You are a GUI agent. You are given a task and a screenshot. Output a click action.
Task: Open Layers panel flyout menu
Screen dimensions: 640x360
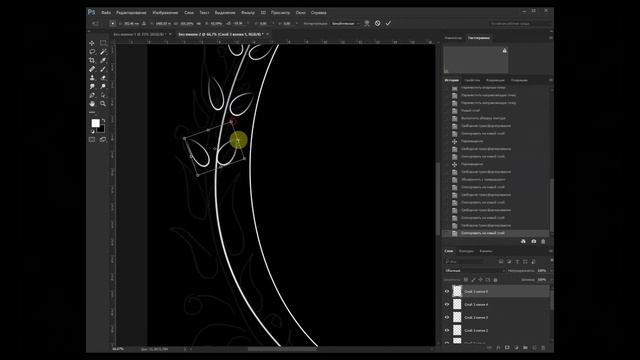tap(551, 251)
